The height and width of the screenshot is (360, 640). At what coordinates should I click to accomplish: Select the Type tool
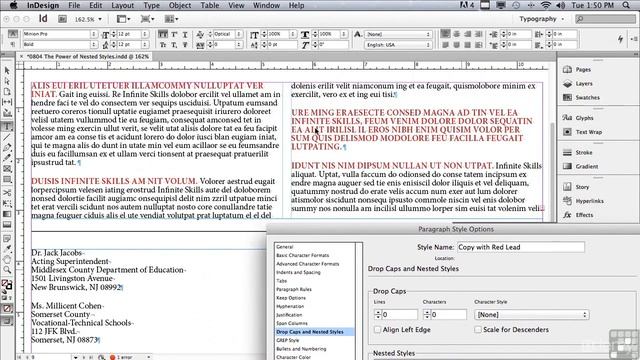click(x=7, y=127)
